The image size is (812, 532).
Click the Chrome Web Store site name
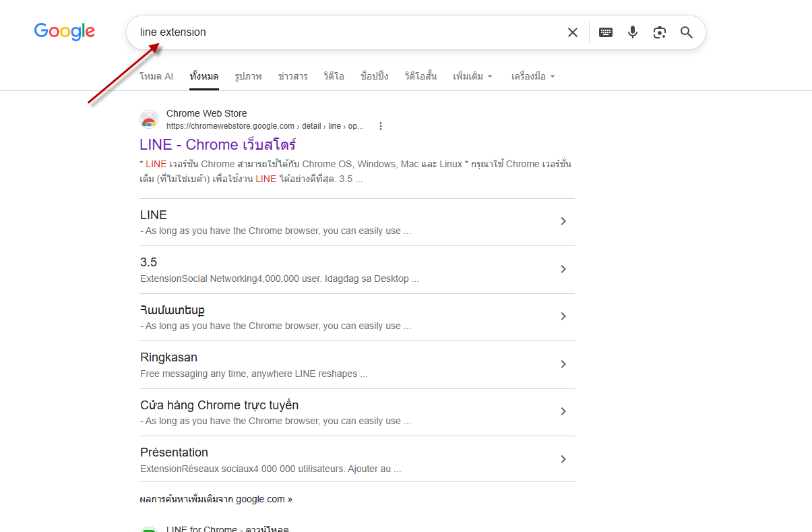207,113
